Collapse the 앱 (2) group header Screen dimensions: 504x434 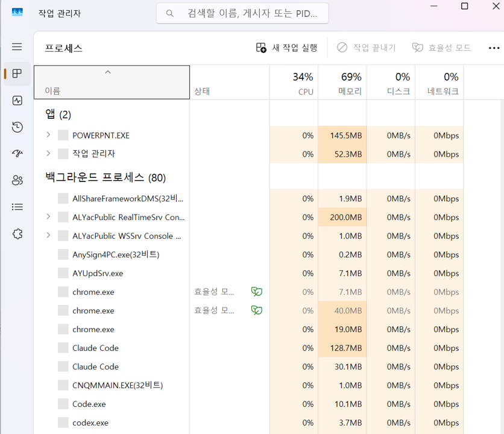pyautogui.click(x=56, y=115)
